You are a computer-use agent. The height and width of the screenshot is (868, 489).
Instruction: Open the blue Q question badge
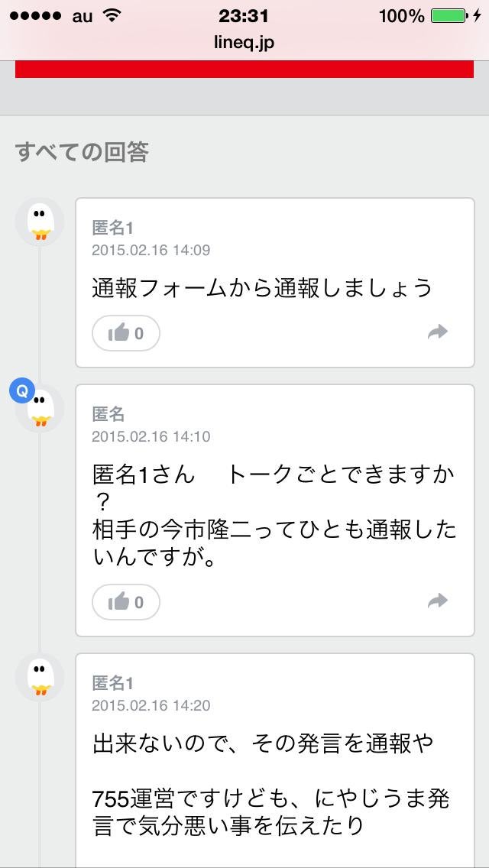tap(22, 390)
